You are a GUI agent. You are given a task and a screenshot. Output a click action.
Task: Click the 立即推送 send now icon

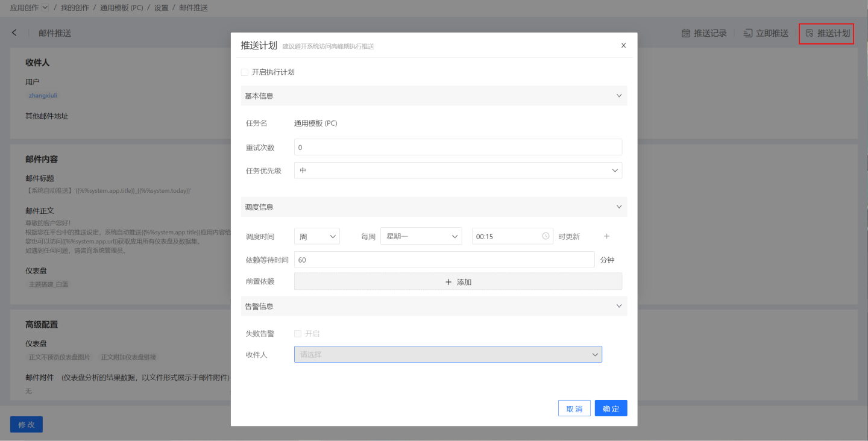coord(748,33)
